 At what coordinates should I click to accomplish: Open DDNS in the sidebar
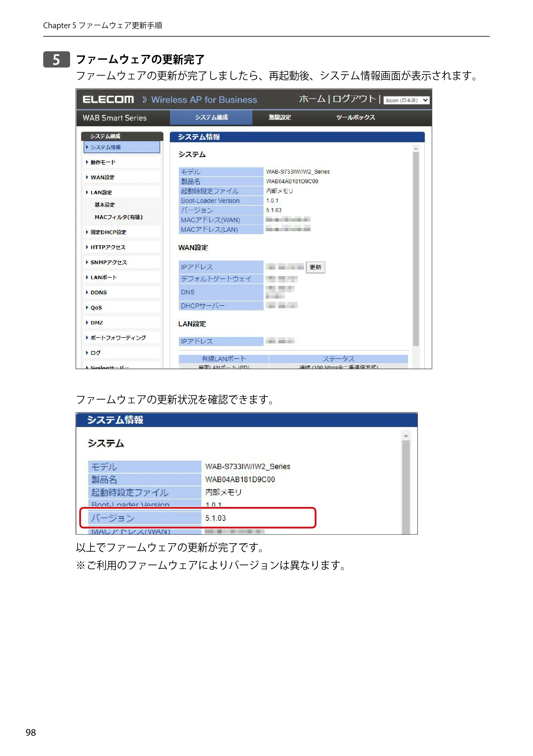(122, 292)
